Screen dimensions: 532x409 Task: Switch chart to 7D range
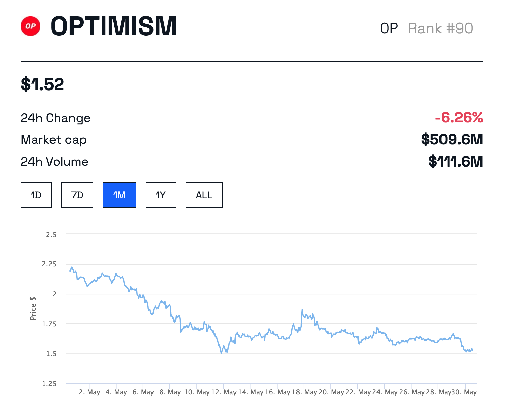coord(77,195)
